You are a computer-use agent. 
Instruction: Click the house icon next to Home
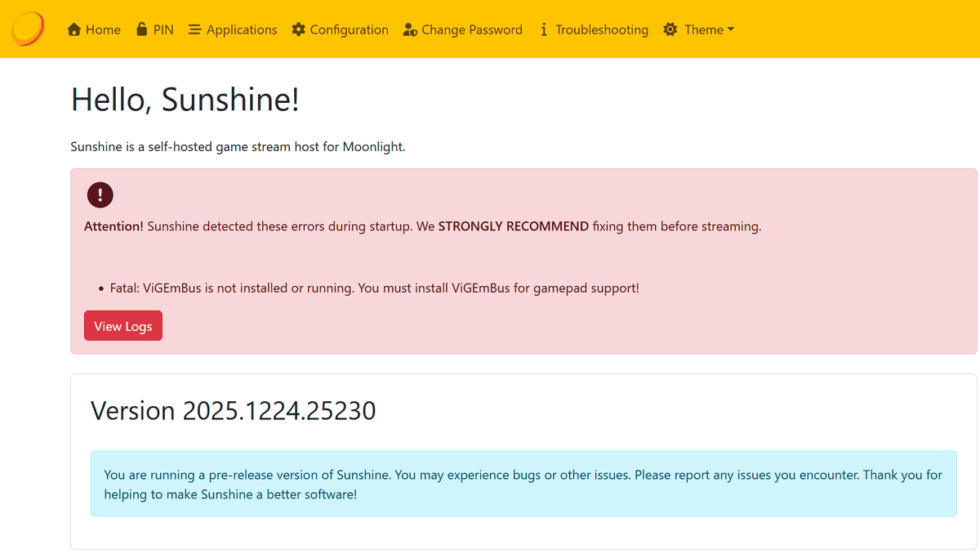point(74,30)
